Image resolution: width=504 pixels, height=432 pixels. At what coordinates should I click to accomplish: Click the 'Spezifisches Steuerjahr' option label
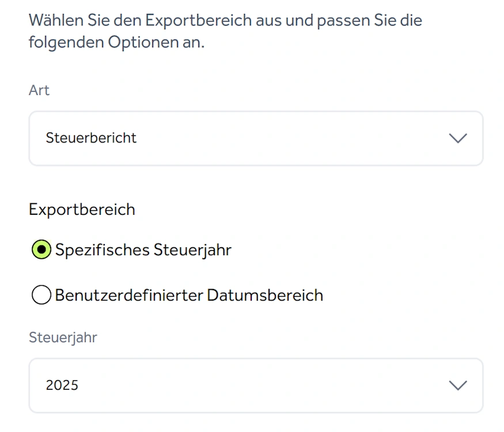(x=143, y=250)
